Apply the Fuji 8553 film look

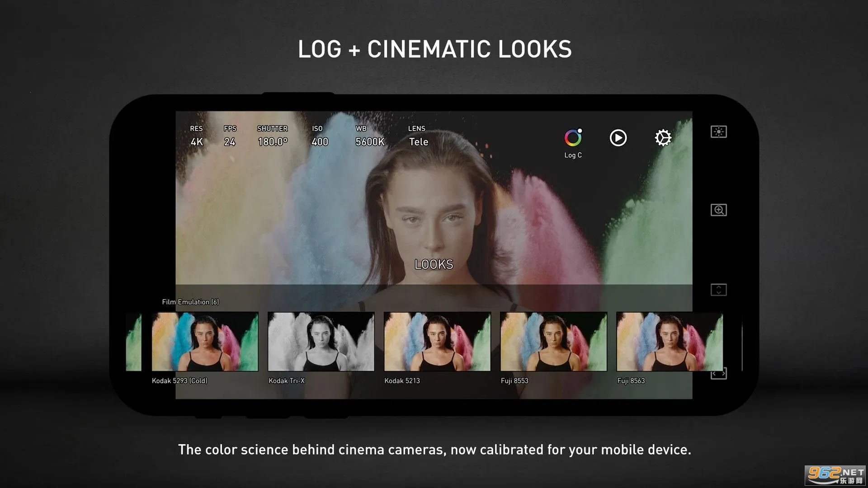pos(553,342)
